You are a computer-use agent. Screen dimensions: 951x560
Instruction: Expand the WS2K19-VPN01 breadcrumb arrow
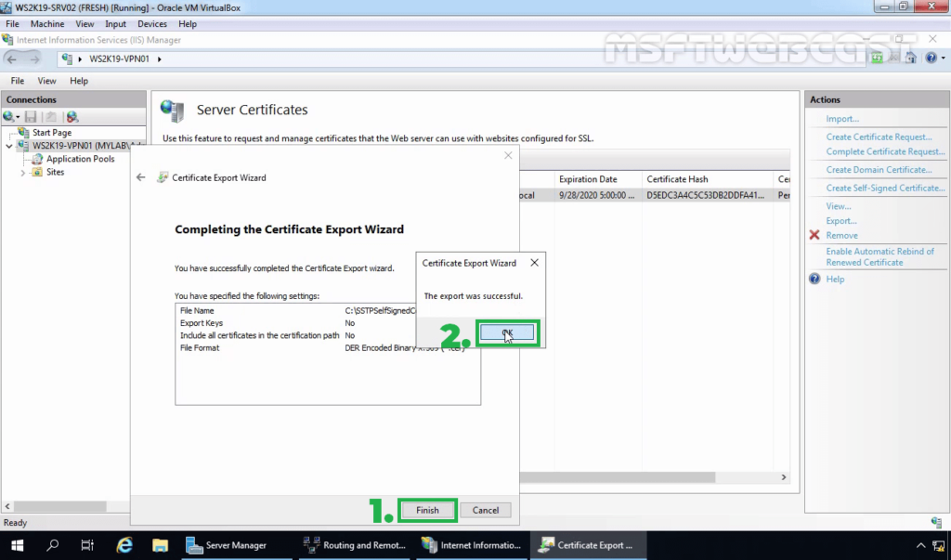(x=160, y=59)
